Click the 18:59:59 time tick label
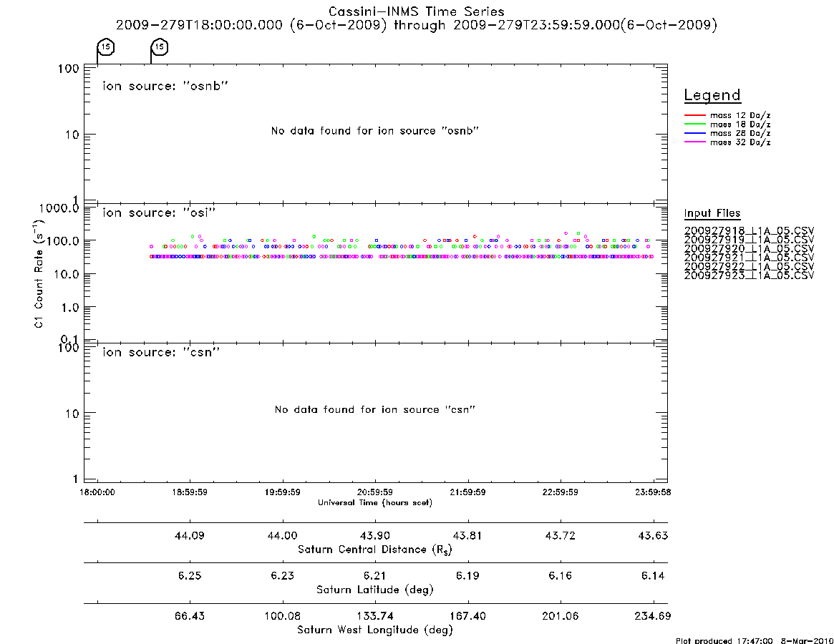Screen dimensions: 834x644 click(x=190, y=492)
